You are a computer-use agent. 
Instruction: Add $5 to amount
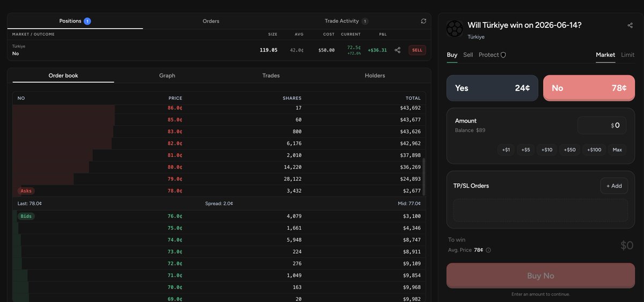pos(525,149)
